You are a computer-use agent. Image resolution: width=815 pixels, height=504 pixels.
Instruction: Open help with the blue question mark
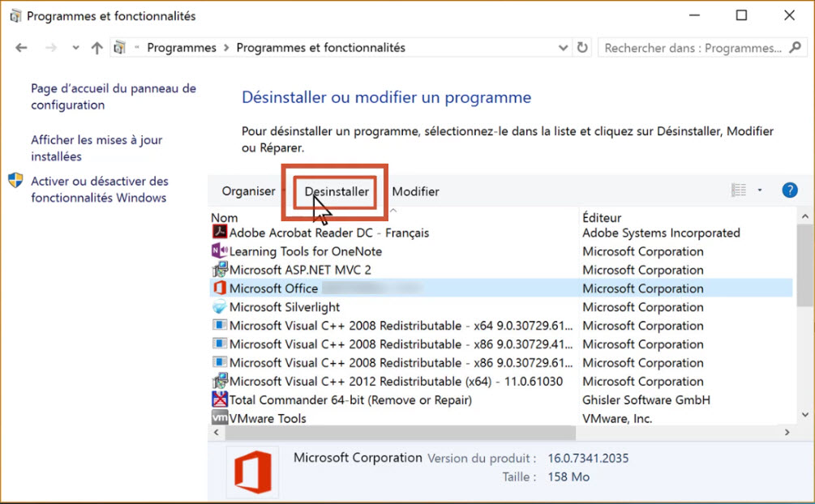[x=789, y=190]
